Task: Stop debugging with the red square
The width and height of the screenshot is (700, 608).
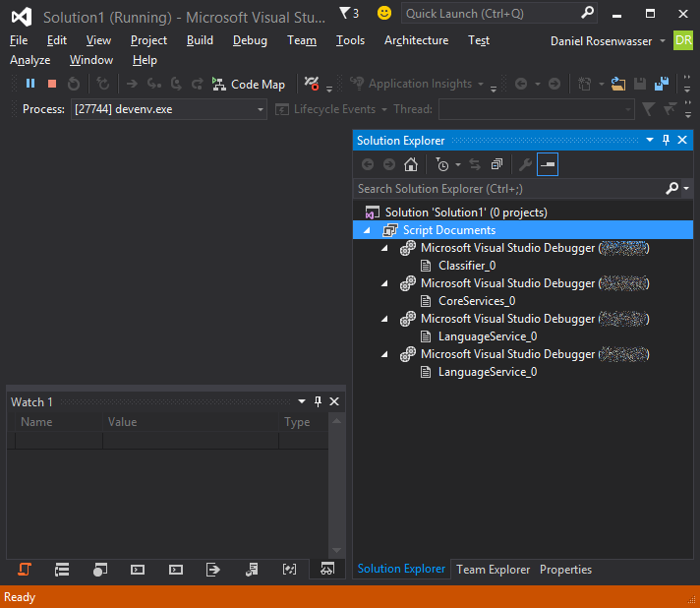Action: (x=52, y=84)
